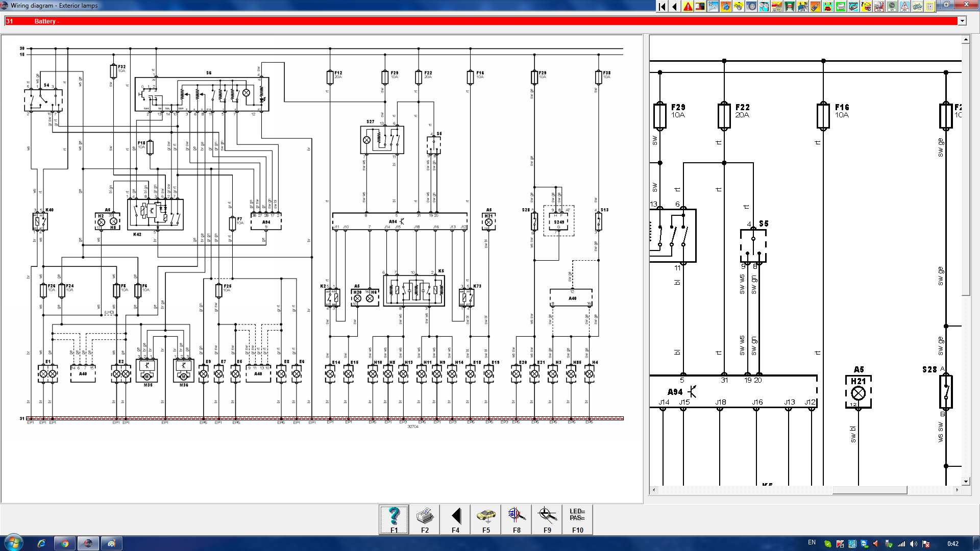This screenshot has height=551, width=980.
Task: Open Google Chrome from taskbar
Action: pos(65,543)
